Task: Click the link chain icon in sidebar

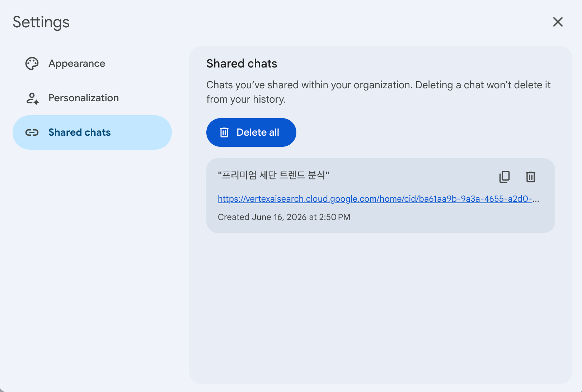Action: click(x=32, y=132)
